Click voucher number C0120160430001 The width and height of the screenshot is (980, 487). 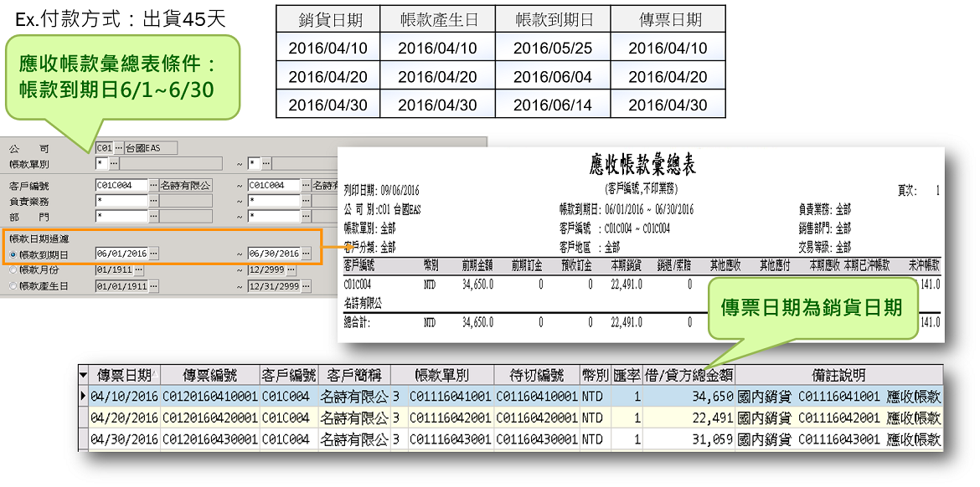point(210,439)
